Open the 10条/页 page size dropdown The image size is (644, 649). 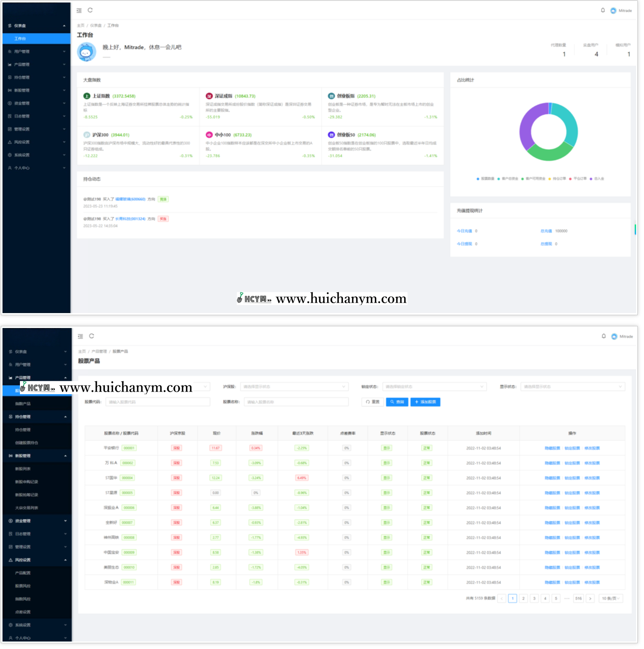[x=611, y=598]
